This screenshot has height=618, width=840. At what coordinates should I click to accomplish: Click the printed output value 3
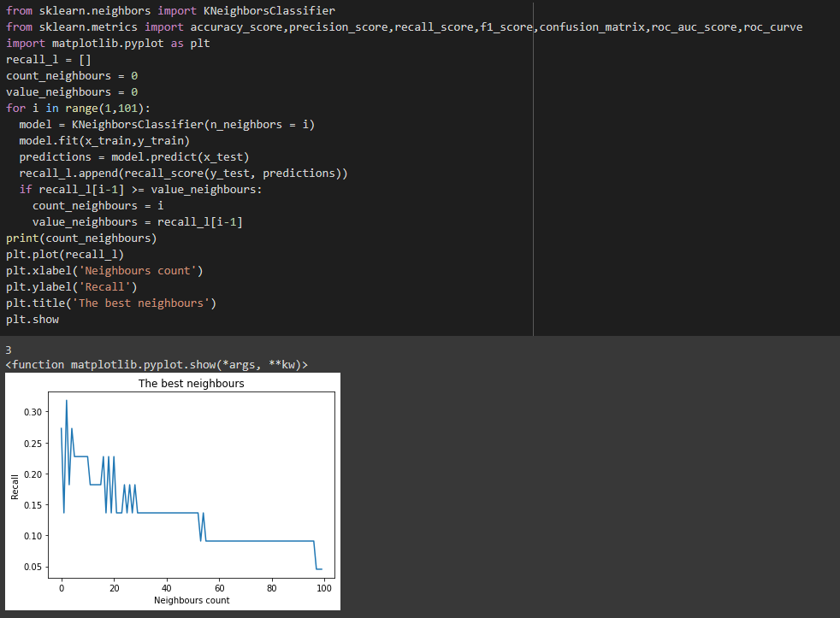(9, 350)
